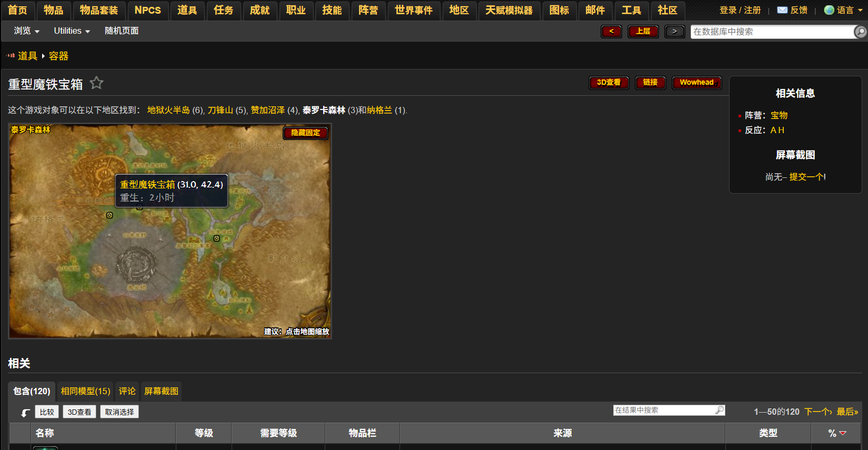Image resolution: width=868 pixels, height=450 pixels.
Task: Click the database search magnifier icon
Action: (860, 32)
